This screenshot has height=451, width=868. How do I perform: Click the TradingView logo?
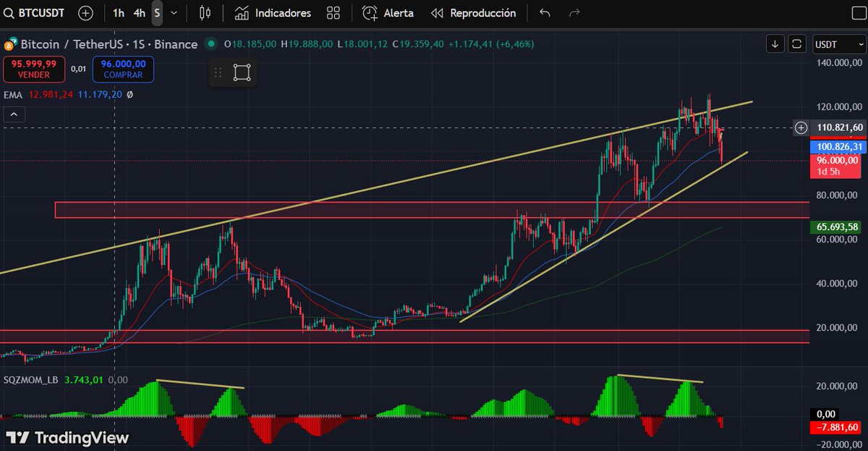pos(67,438)
